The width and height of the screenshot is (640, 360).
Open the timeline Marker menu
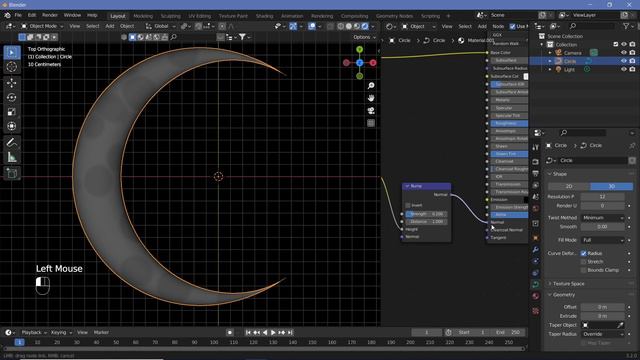click(101, 333)
